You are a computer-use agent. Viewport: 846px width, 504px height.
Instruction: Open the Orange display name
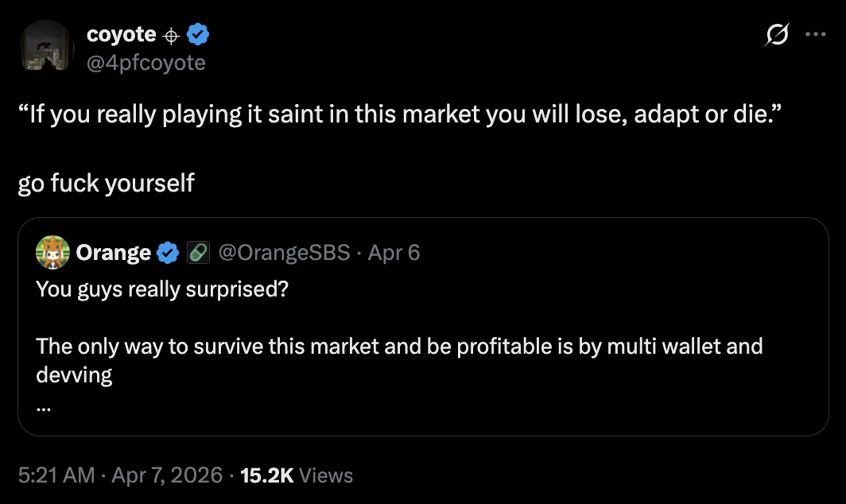[x=114, y=253]
